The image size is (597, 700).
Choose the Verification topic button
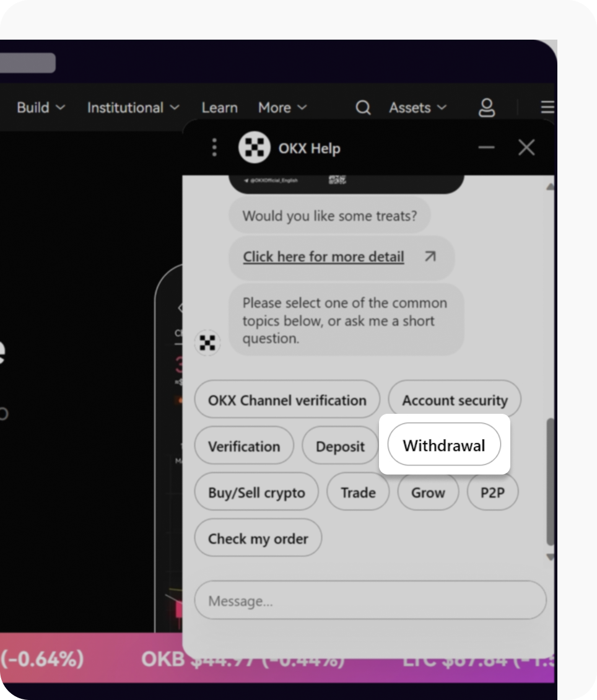244,445
